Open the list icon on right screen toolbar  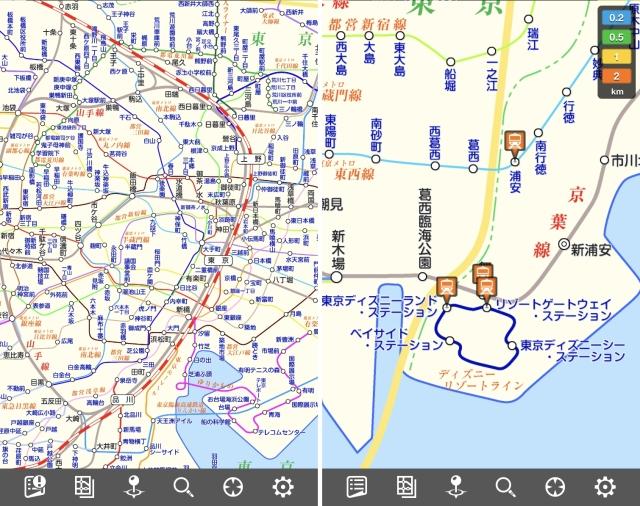coord(357,487)
